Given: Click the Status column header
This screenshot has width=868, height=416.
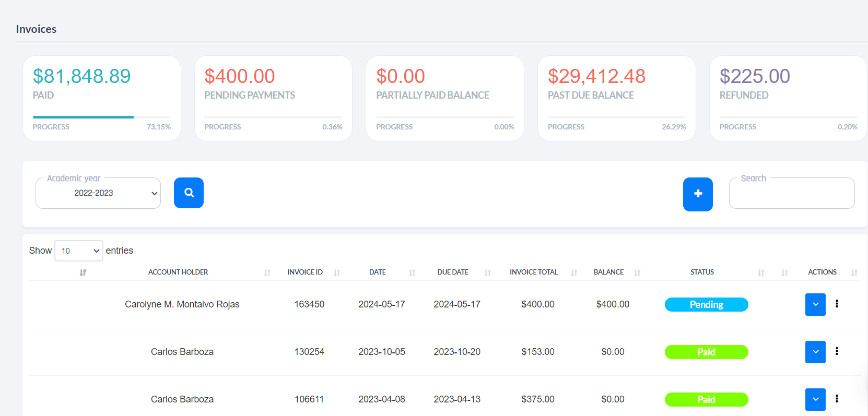Looking at the screenshot, I should [x=702, y=272].
